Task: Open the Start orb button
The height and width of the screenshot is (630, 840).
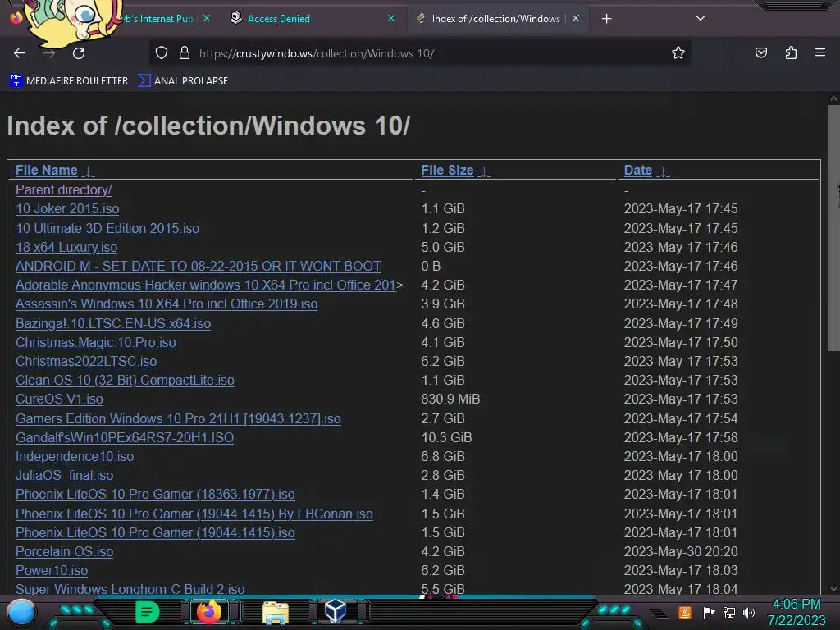Action: (x=21, y=612)
